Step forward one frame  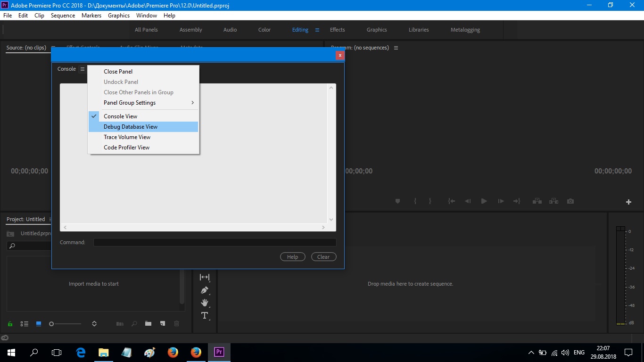(501, 201)
